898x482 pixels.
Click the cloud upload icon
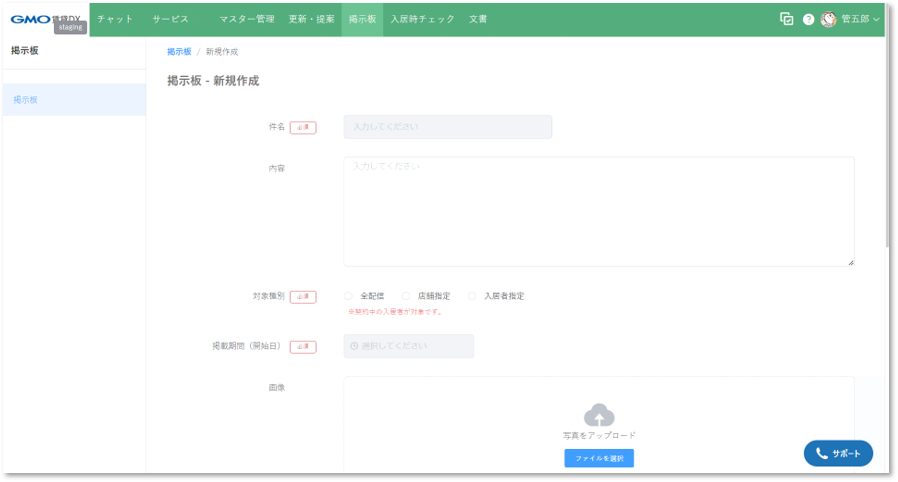pyautogui.click(x=599, y=415)
